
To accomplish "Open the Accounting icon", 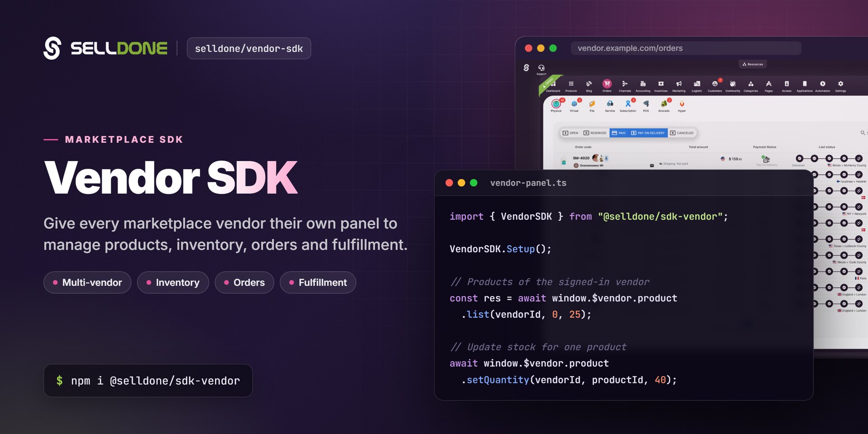I will pos(643,86).
